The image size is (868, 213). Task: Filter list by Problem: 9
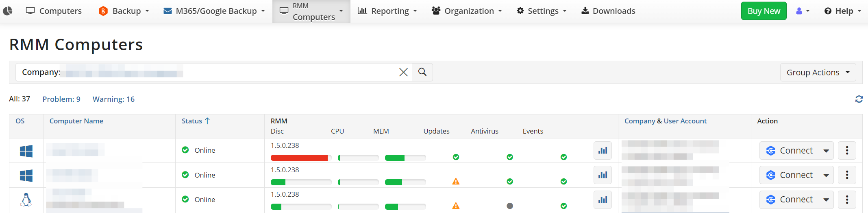(x=61, y=99)
